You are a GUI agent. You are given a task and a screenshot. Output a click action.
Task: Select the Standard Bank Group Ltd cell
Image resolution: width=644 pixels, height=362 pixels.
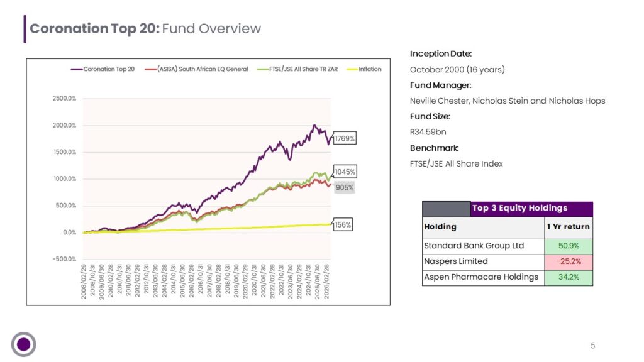click(483, 246)
